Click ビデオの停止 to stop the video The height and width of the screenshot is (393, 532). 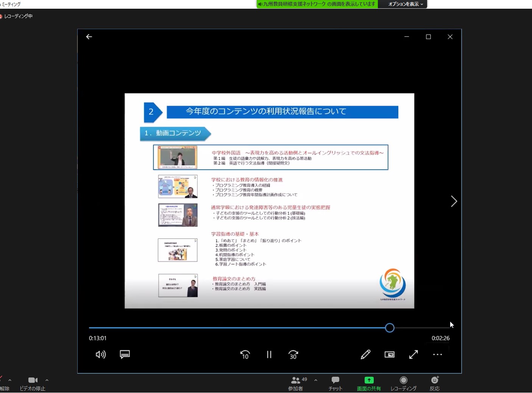[33, 384]
